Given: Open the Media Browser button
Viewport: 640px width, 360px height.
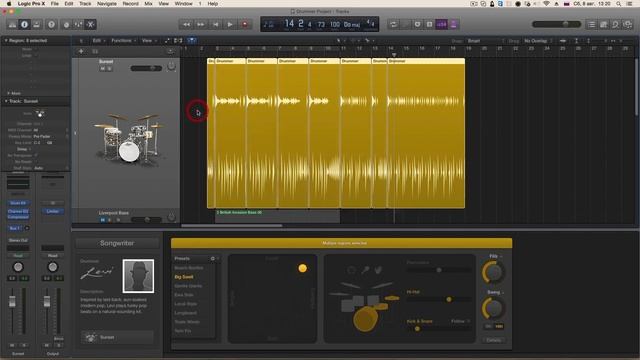Looking at the screenshot, I should 628,24.
